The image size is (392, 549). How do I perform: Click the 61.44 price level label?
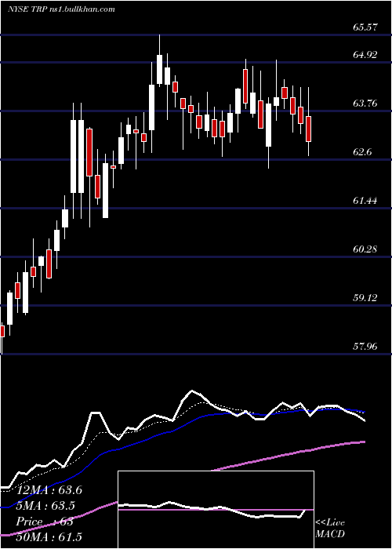click(365, 201)
